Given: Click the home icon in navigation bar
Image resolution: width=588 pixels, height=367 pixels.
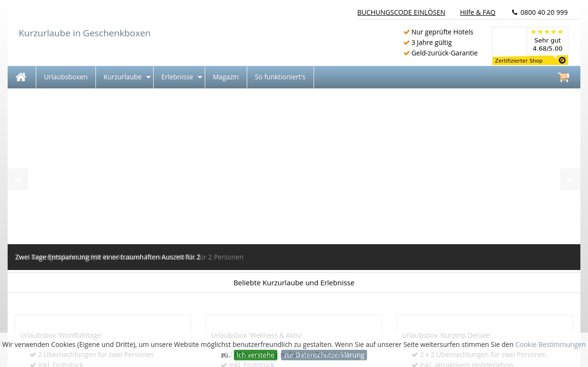Looking at the screenshot, I should point(21,77).
